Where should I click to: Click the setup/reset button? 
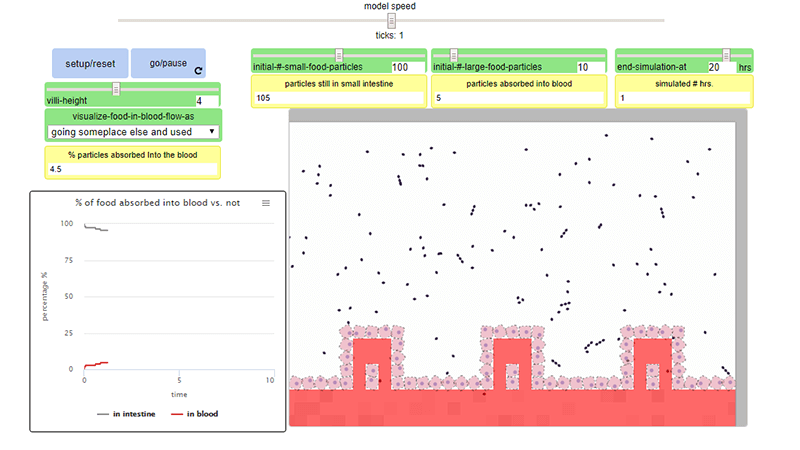(90, 63)
